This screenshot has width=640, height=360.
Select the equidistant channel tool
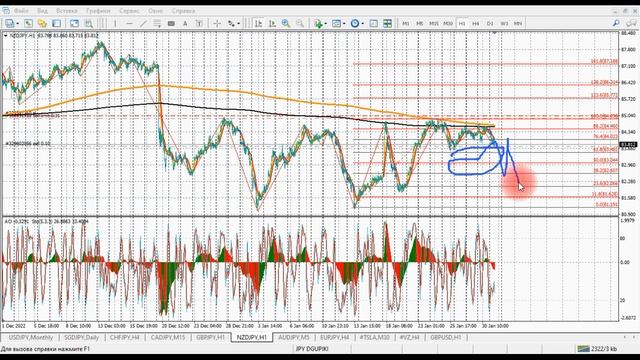(x=157, y=24)
